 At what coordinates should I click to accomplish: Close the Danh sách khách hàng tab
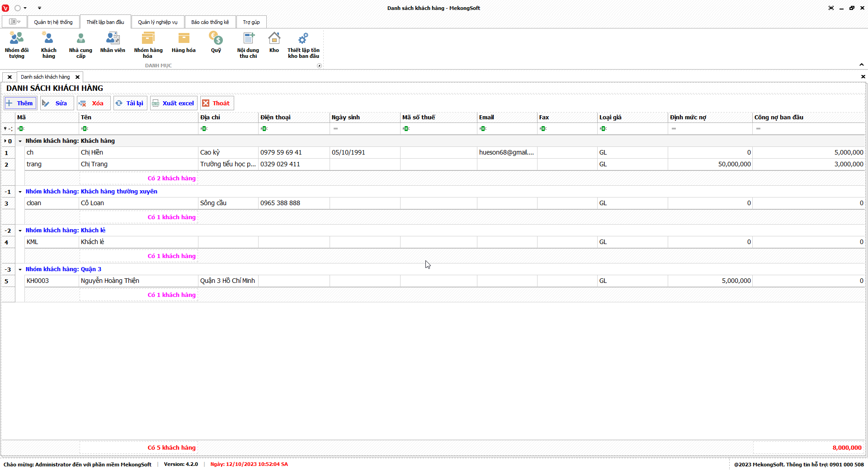[x=77, y=77]
